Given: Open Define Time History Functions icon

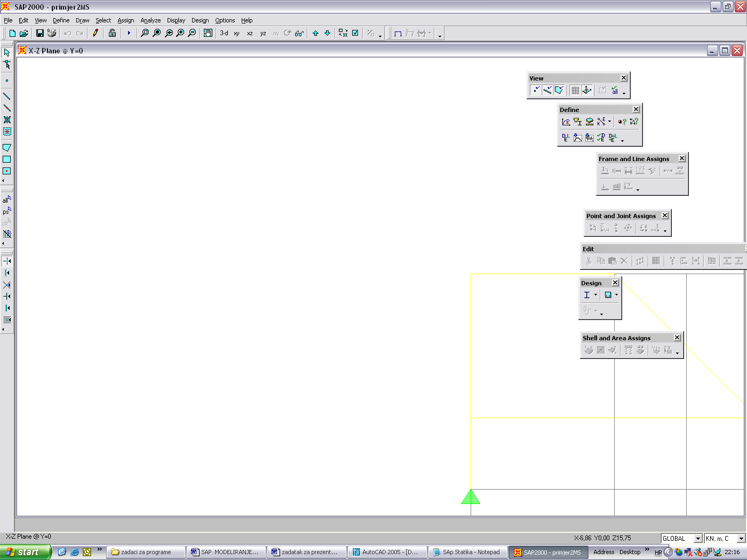Looking at the screenshot, I should (590, 138).
